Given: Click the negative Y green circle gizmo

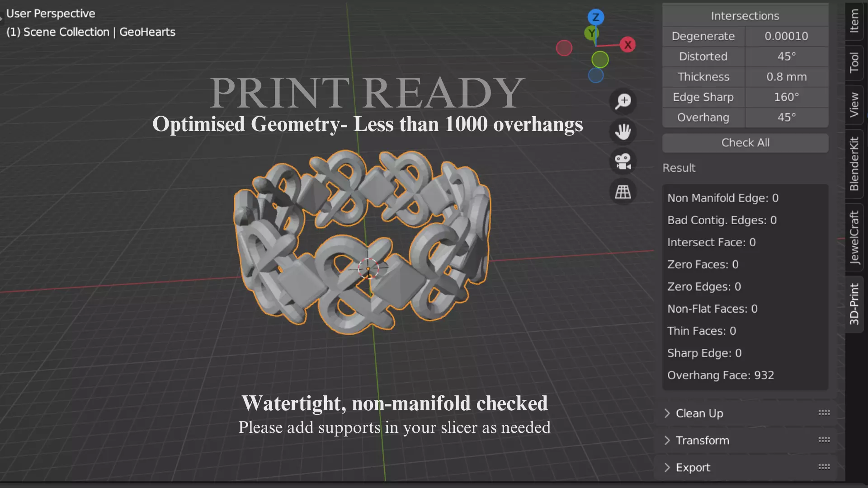Looking at the screenshot, I should [x=600, y=59].
